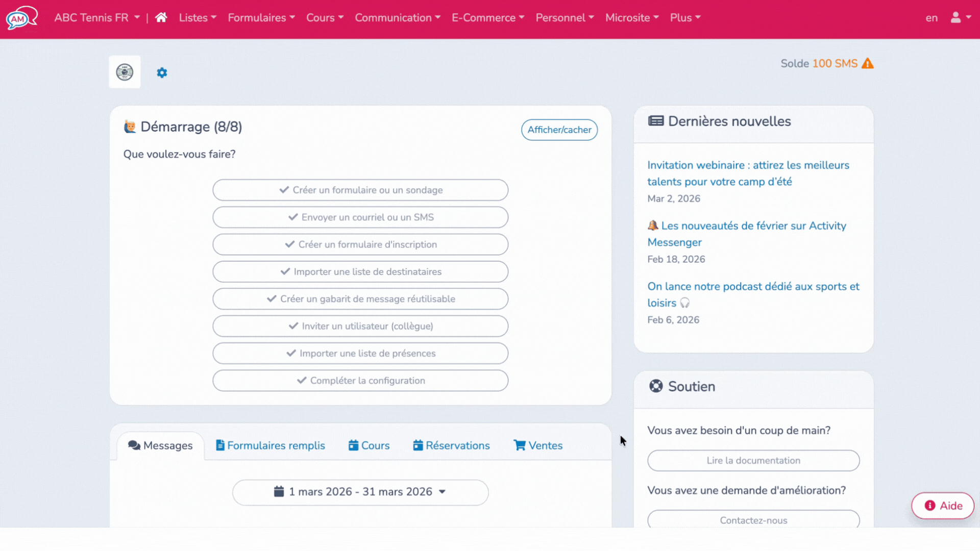Click the organization avatar thumbnail
This screenshot has width=980, height=551.
(124, 71)
